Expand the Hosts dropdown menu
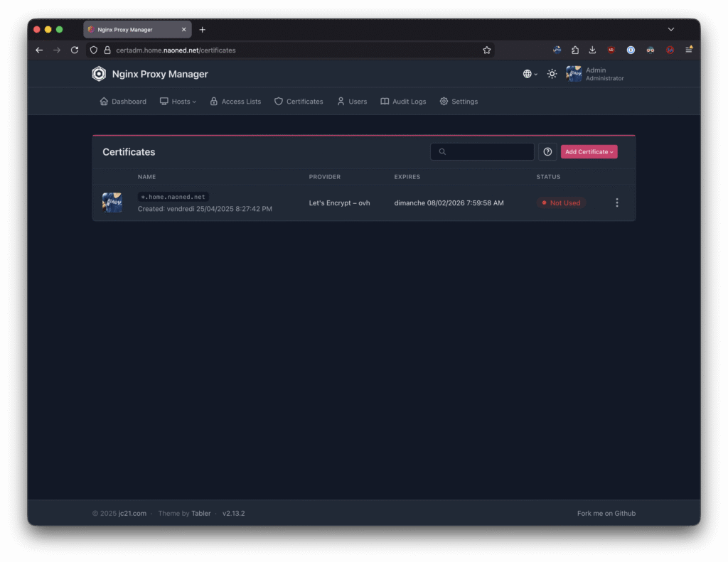The image size is (728, 562). (178, 102)
